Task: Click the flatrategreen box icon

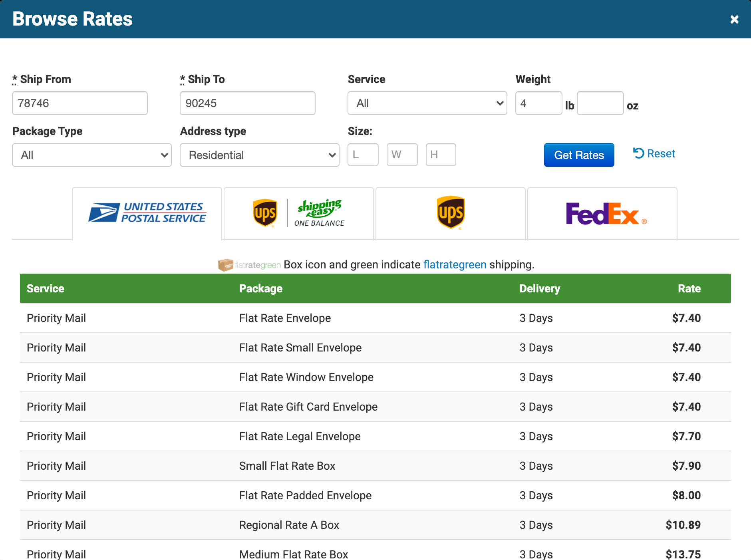Action: (x=226, y=264)
